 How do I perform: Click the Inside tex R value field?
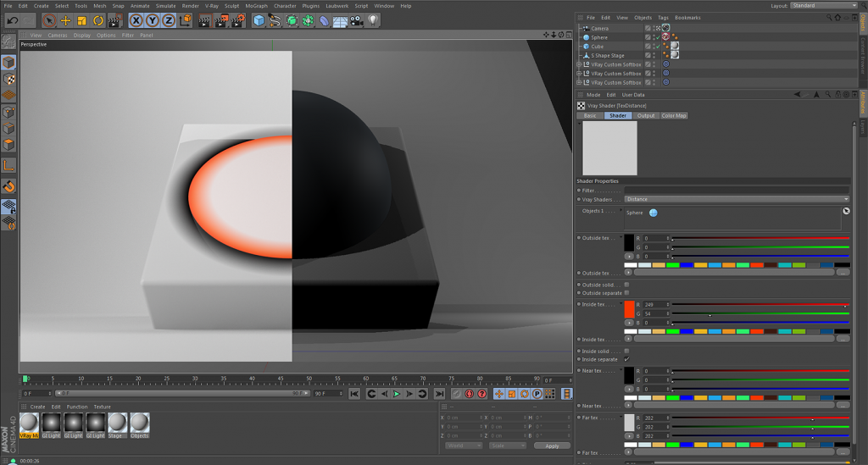click(656, 305)
